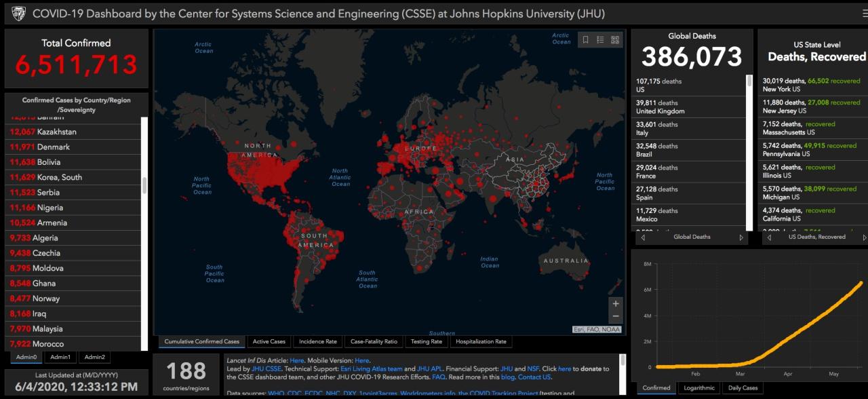Switch to Testing Rate map tab
The width and height of the screenshot is (868, 399).
(x=427, y=341)
